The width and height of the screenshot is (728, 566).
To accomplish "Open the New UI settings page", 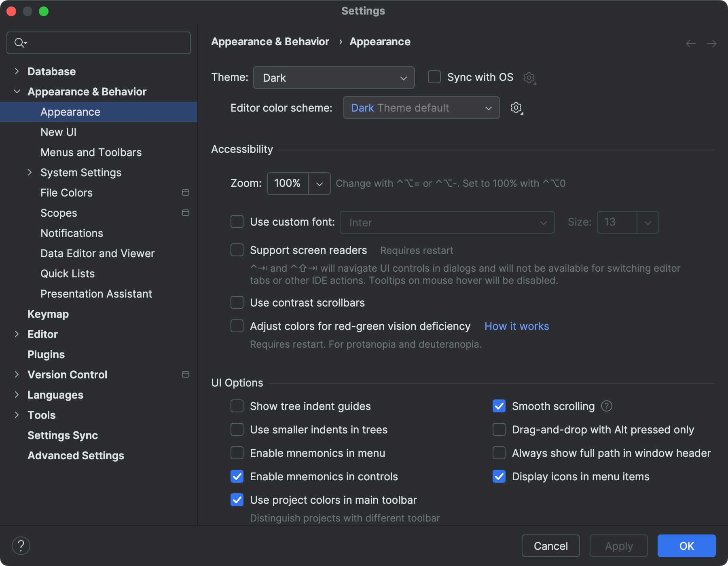I will coord(99,132).
